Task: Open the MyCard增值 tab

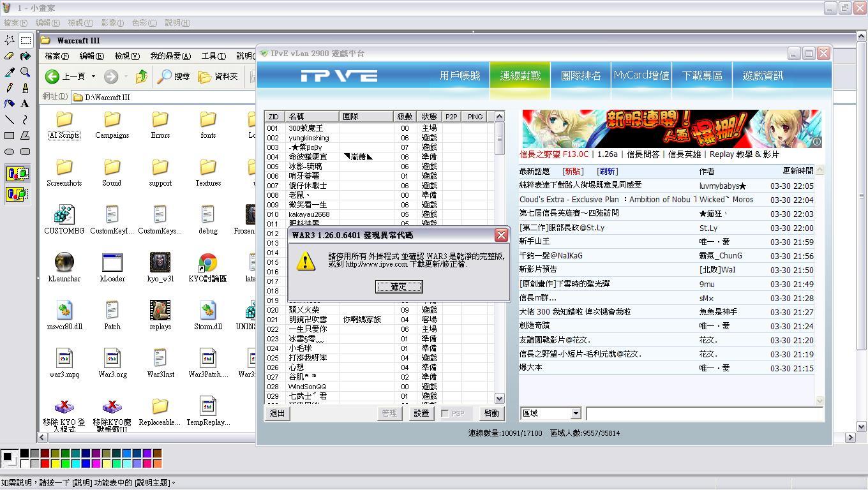Action: coord(641,76)
